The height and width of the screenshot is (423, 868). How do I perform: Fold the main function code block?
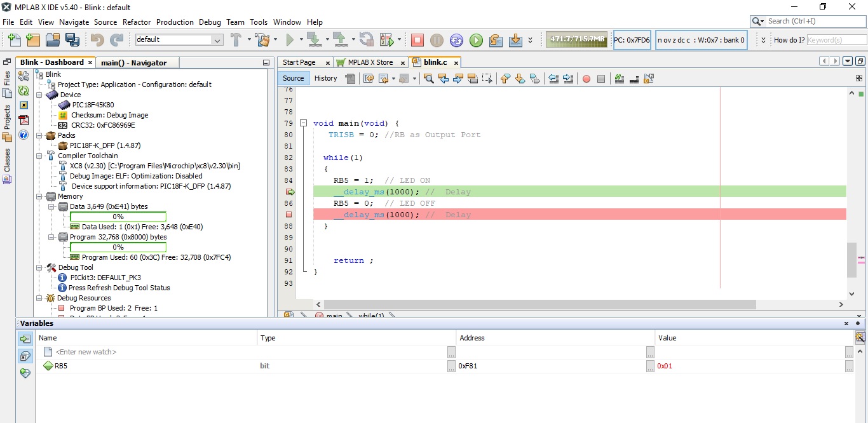click(x=303, y=123)
